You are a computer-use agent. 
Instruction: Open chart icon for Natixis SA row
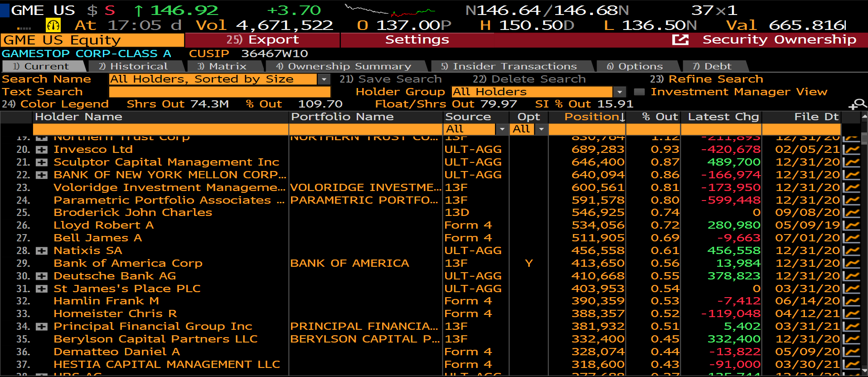coord(851,250)
